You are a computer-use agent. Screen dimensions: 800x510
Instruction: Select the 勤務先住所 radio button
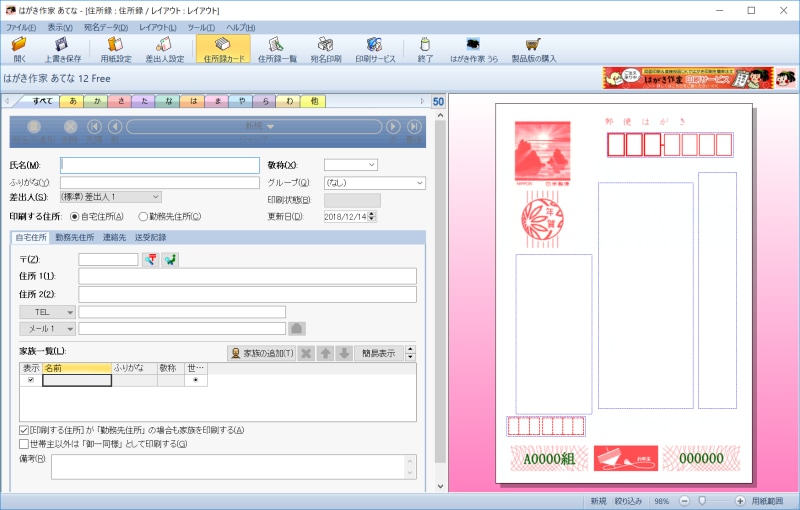tap(143, 216)
